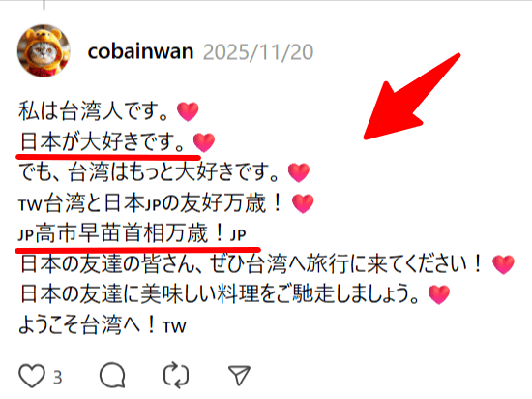532x399 pixels.
Task: Click the red arrow annotation
Action: 412,96
